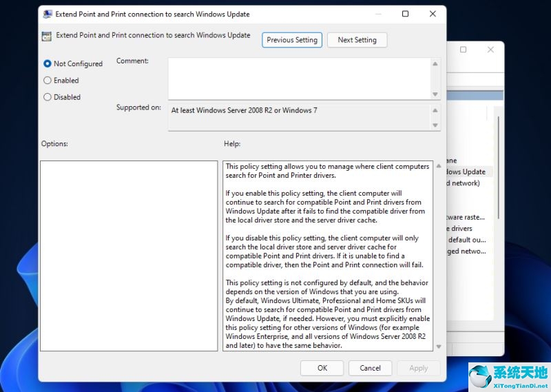Click the Help text scroll up arrow
The width and height of the screenshot is (551, 392).
click(439, 166)
